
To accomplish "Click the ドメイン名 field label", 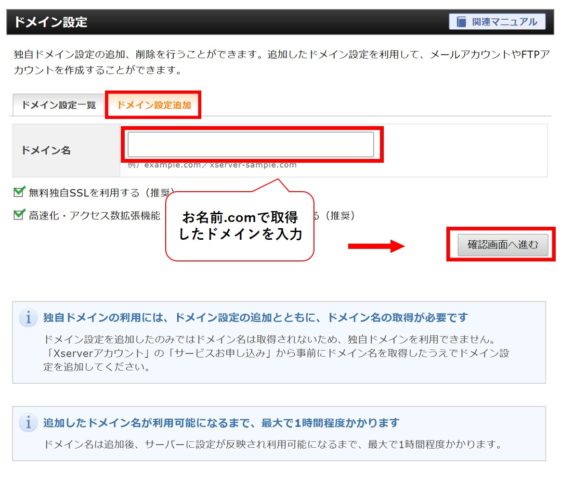I will (x=46, y=150).
